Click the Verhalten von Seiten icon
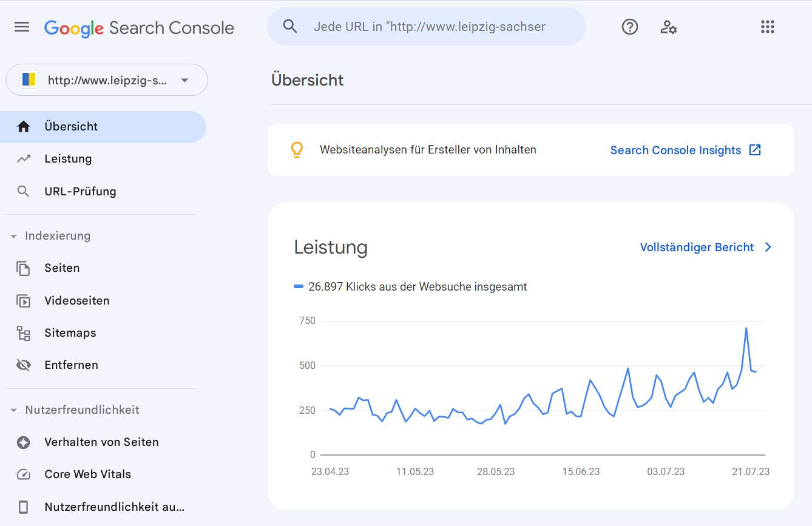 [x=24, y=442]
